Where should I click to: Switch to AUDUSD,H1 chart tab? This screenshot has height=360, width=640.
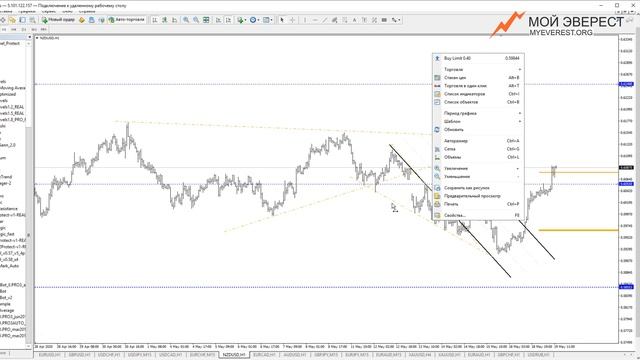coord(295,355)
